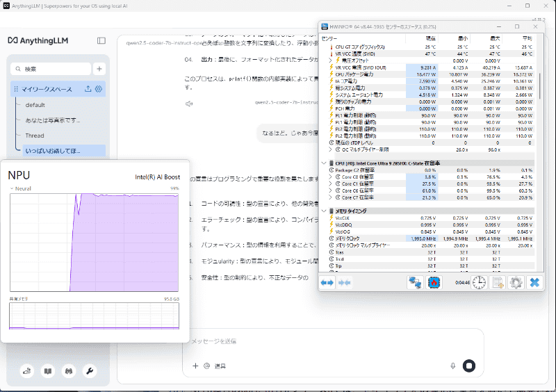Click the workspace drag handle icon
The width and height of the screenshot is (556, 392).
click(16, 89)
